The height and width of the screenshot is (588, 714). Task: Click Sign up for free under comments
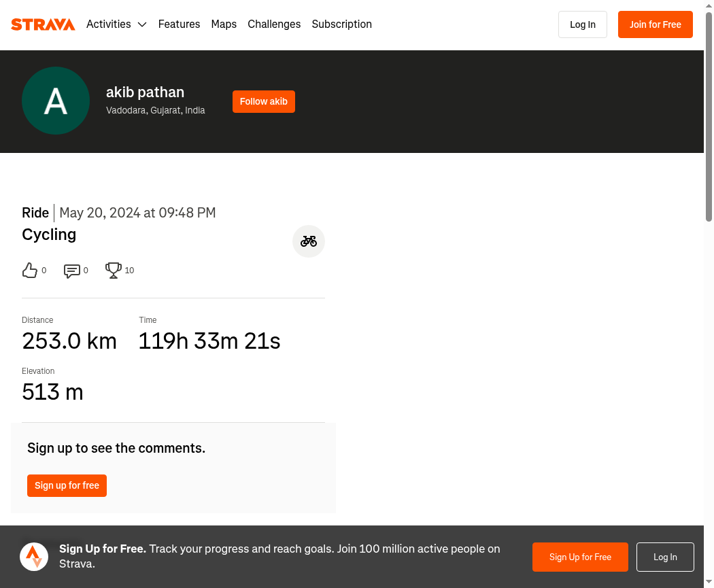[67, 485]
